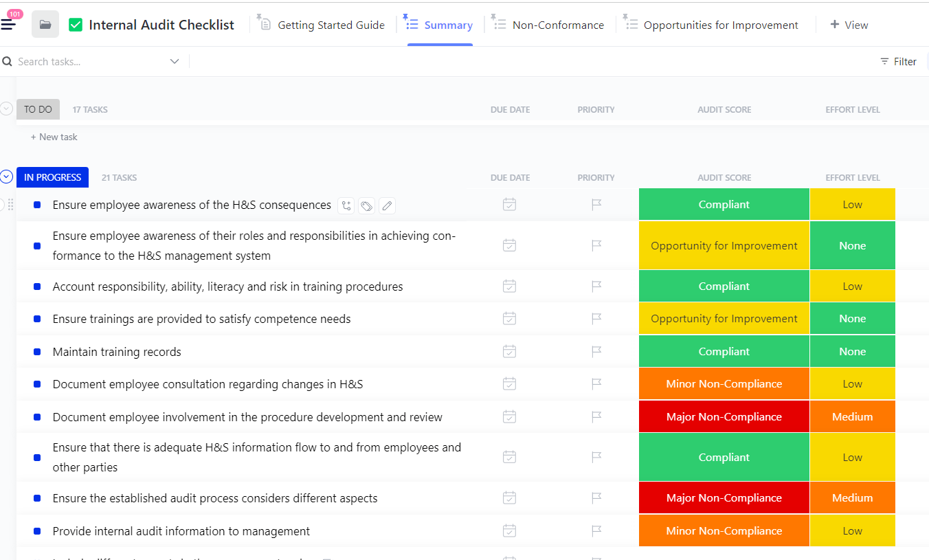Set a due date for Maintain training records
Screen dimensions: 929x560
coord(509,351)
